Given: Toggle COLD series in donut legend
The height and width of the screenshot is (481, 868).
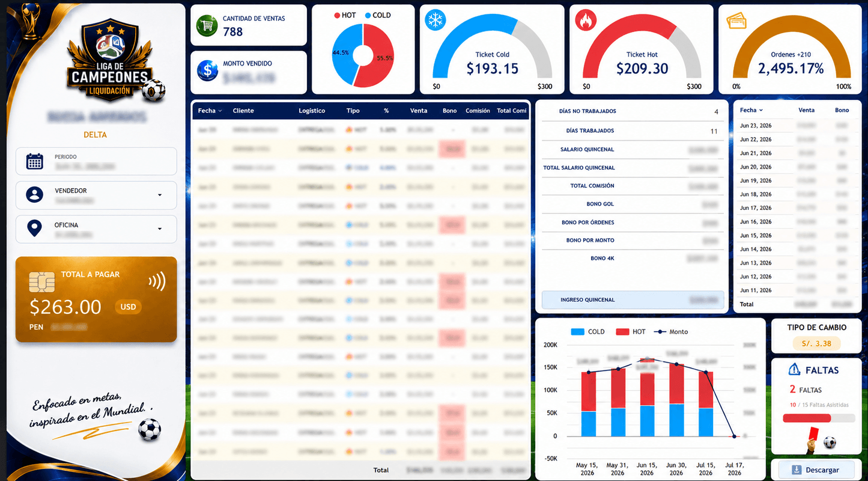Looking at the screenshot, I should 378,15.
